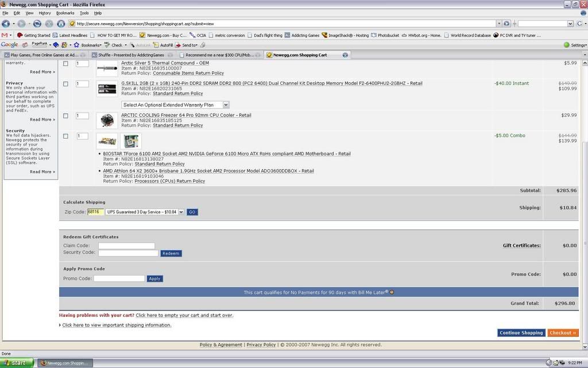
Task: Click Newegg.com Shopping taskbar window button
Action: click(65, 363)
